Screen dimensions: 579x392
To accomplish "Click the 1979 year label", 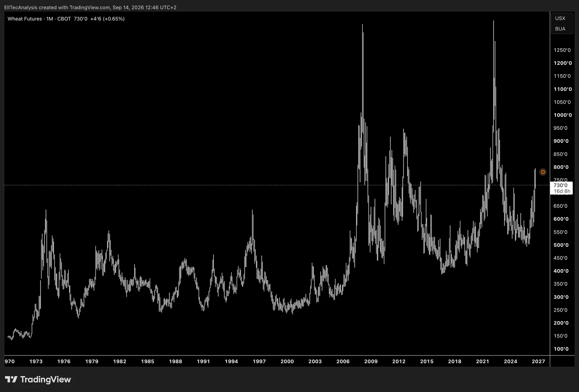I will pyautogui.click(x=92, y=361).
